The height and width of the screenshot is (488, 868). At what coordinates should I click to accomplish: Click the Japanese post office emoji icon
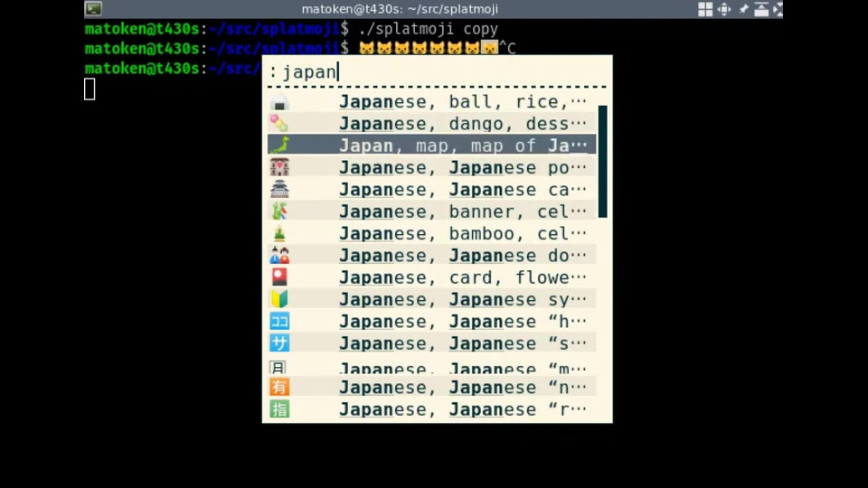279,167
